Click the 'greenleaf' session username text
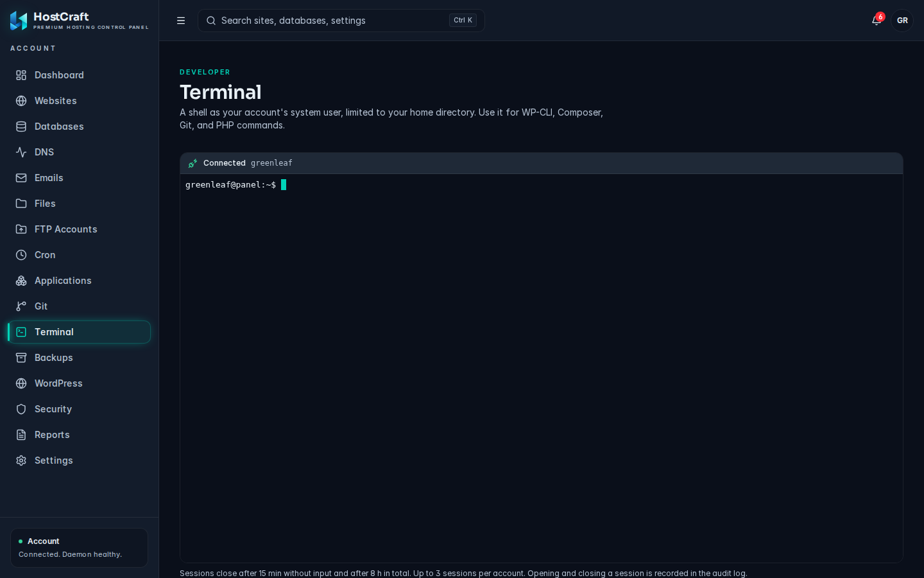Image resolution: width=924 pixels, height=578 pixels. click(x=271, y=163)
